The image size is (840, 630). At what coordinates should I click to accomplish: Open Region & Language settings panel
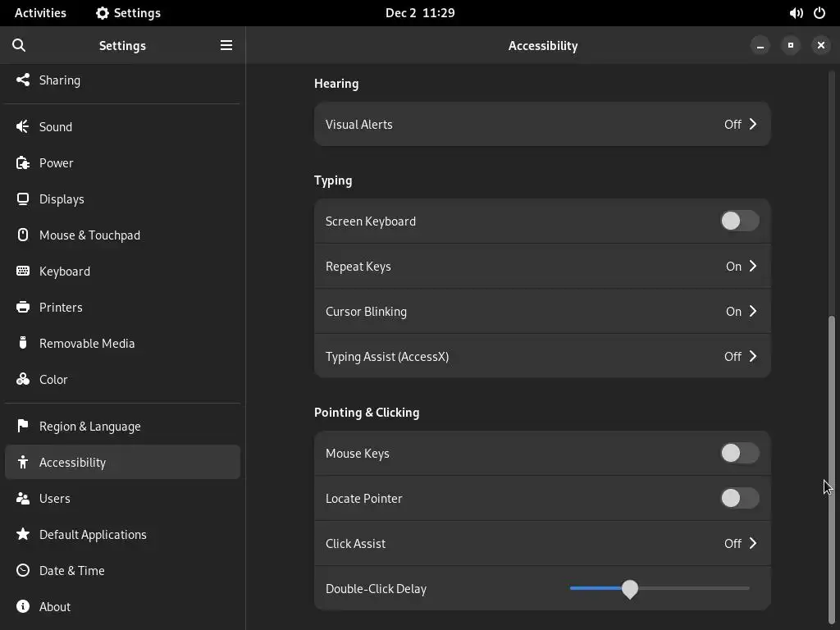pos(89,426)
